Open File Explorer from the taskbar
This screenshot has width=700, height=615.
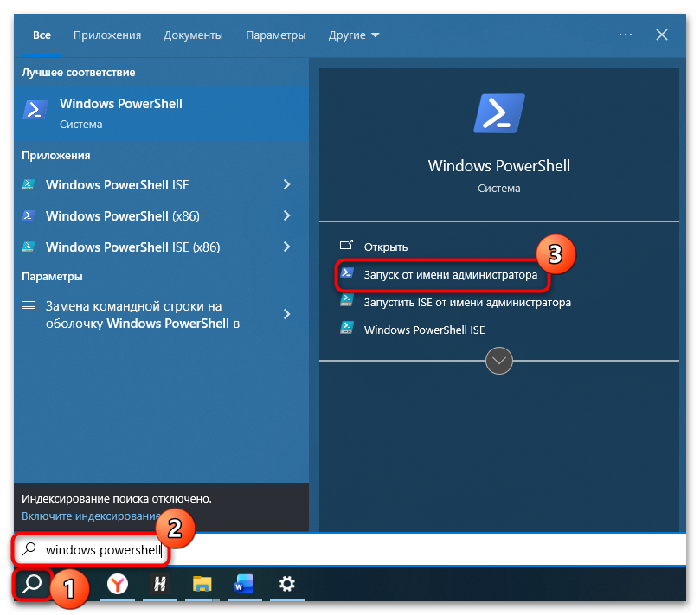202,584
